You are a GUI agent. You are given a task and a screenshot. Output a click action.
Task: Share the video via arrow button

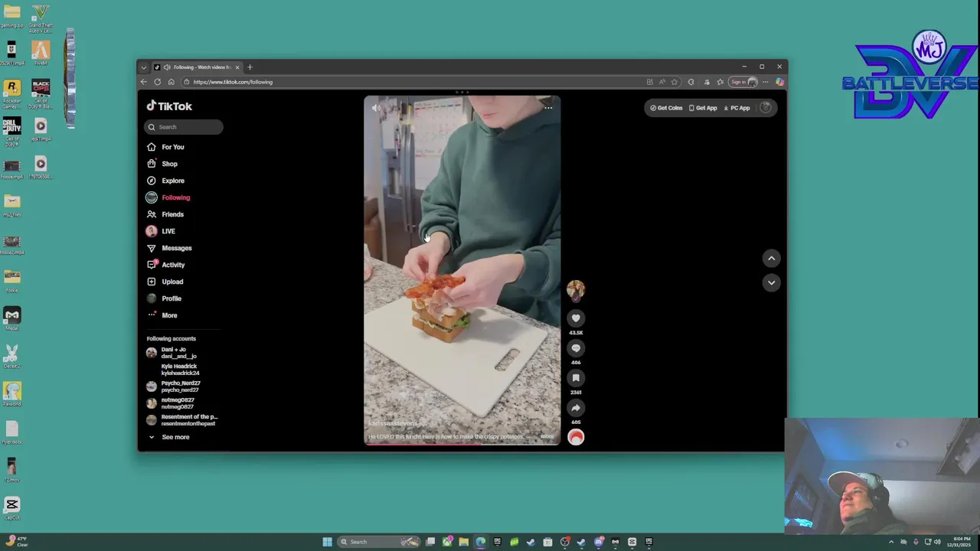pyautogui.click(x=576, y=408)
